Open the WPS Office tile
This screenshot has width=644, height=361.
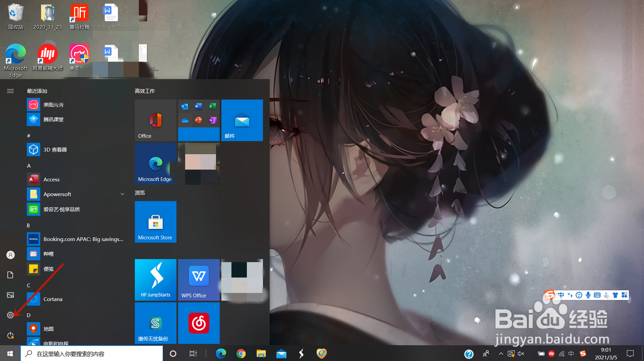(199, 280)
